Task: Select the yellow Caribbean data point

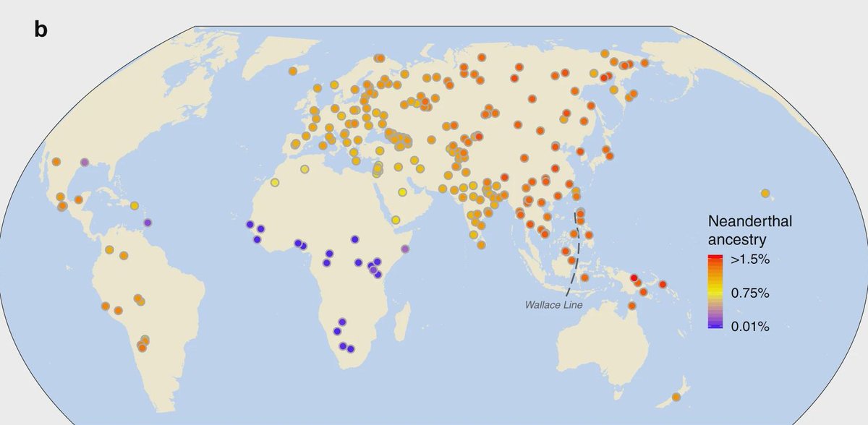Action: tap(135, 205)
